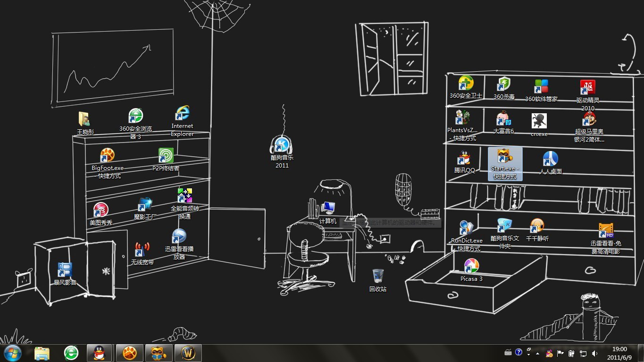This screenshot has width=644, height=362.
Task: Open Windows Explorer from the taskbar
Action: pos(42,353)
